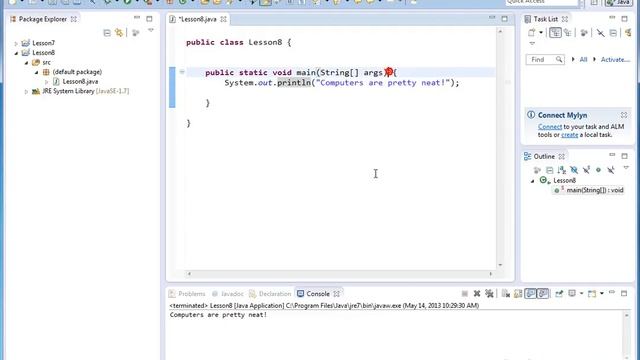Viewport: 640px width, 360px height.
Task: Toggle Scheduled presentation in Task List
Action: coord(568,33)
